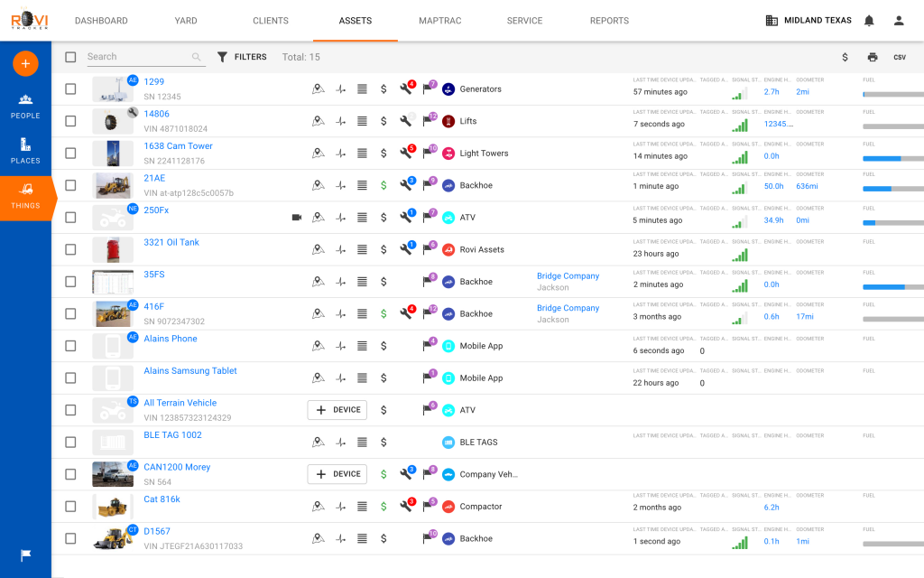924x578 pixels.
Task: Click the print icon in toolbar
Action: (x=873, y=57)
